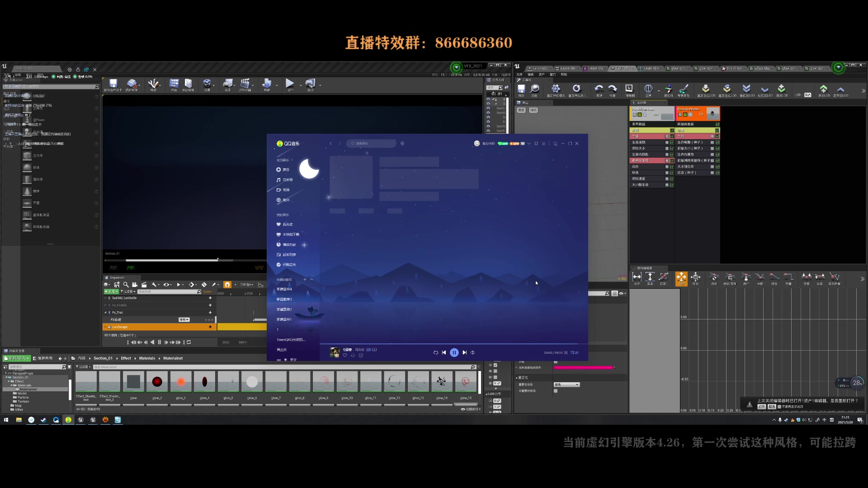Click pink color bar in details panel
Image resolution: width=868 pixels, height=488 pixels.
point(583,367)
